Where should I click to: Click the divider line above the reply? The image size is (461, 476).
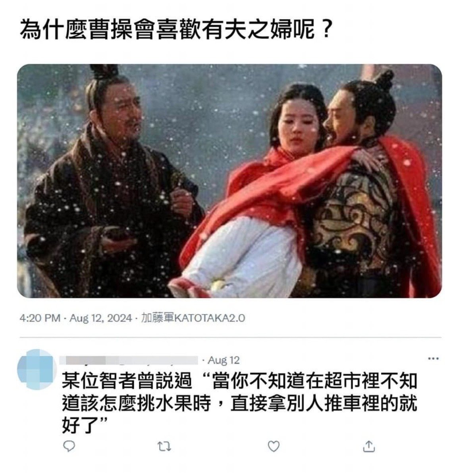[x=230, y=337]
